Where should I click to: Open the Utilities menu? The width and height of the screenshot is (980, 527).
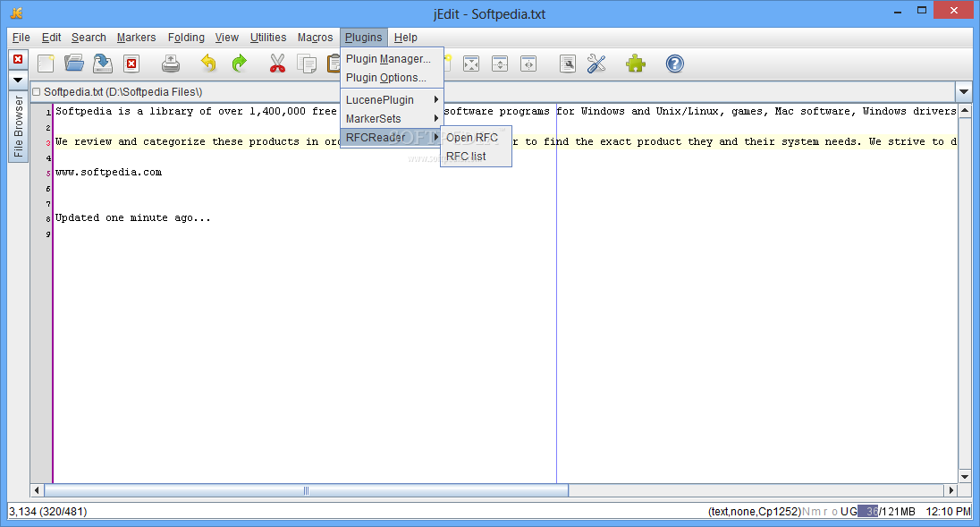click(268, 38)
